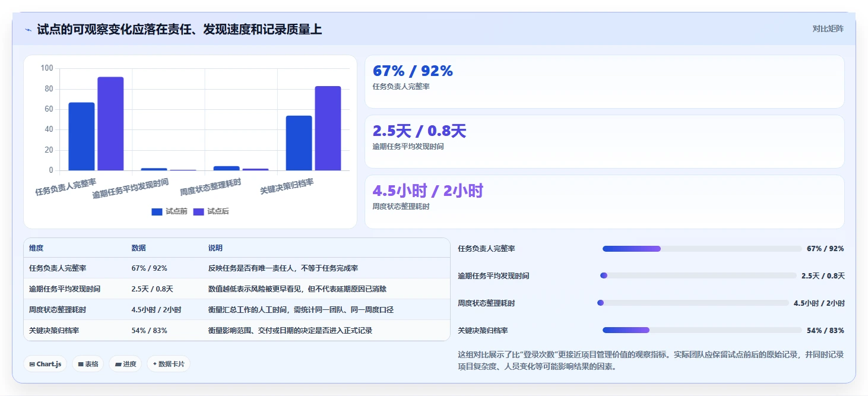
Task: Click the 试点前 bar for 周度状态整理耗时
Action: pos(226,169)
